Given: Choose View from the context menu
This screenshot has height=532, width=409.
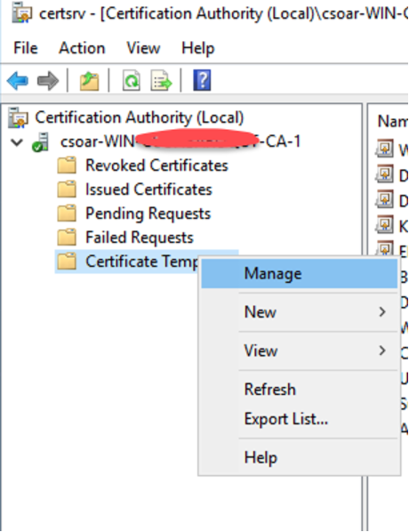Looking at the screenshot, I should point(299,351).
